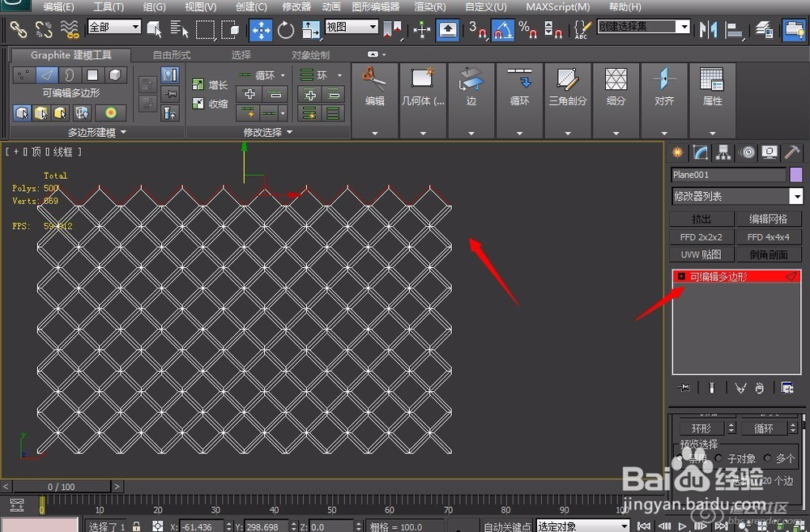Select Polygon sub-object level in ribbon
810x532 pixels.
point(92,74)
